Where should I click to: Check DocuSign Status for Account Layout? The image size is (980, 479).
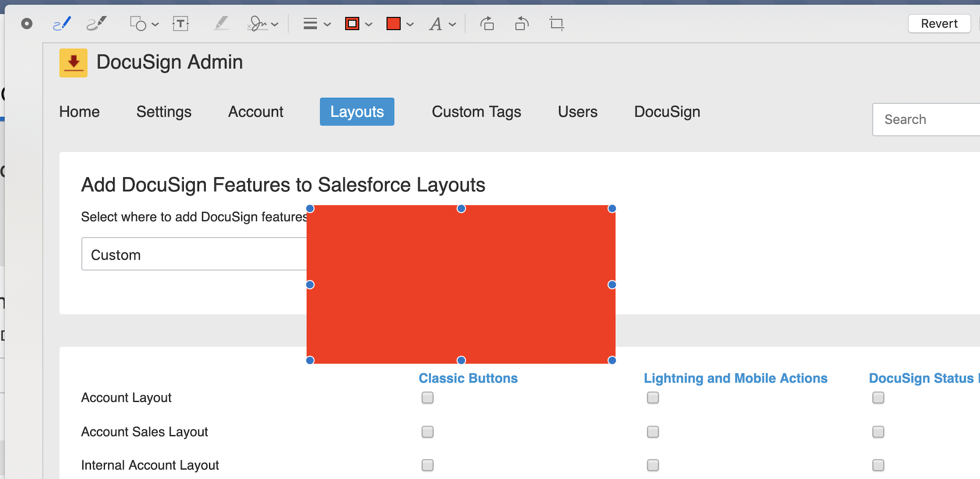point(878,398)
